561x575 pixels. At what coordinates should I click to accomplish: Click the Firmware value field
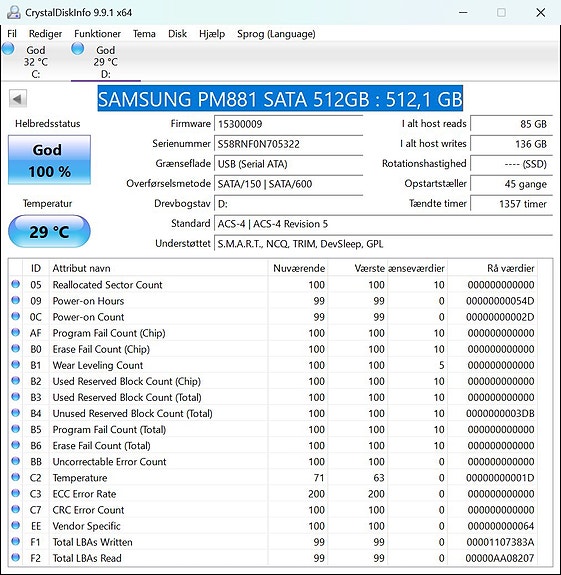point(288,124)
